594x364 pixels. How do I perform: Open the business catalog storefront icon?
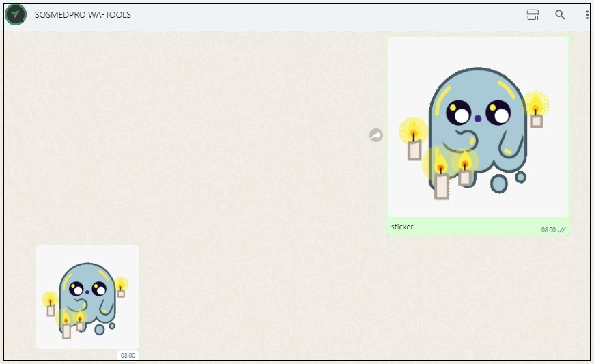pos(533,15)
